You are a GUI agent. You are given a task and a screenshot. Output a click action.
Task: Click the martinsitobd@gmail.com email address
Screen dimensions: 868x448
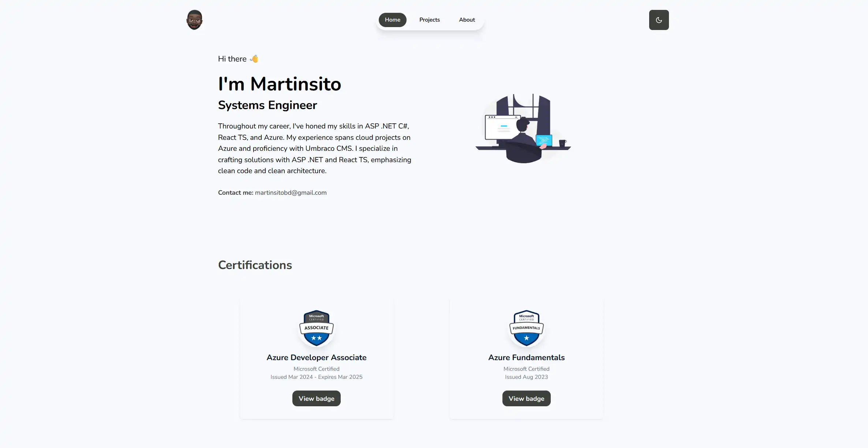pos(290,193)
